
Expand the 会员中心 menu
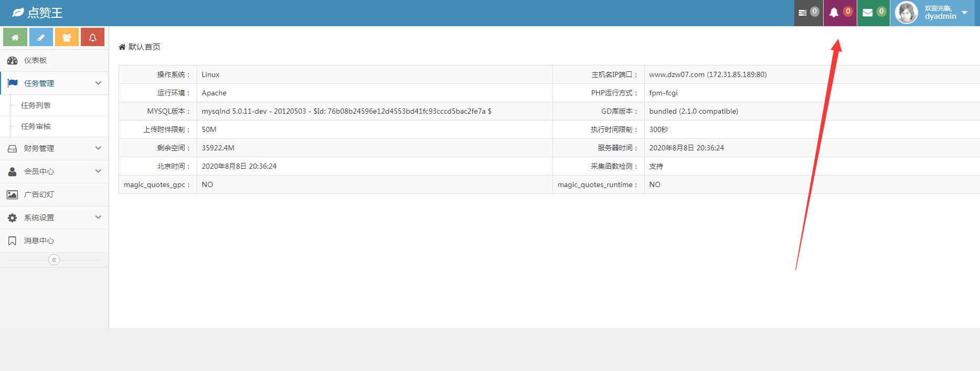54,171
